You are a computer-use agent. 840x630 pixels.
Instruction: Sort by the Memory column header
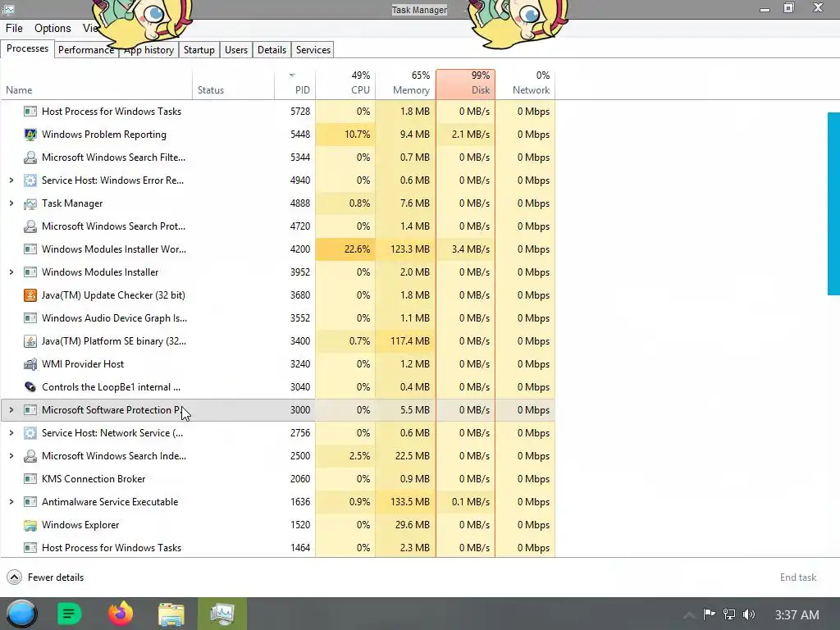tap(405, 84)
